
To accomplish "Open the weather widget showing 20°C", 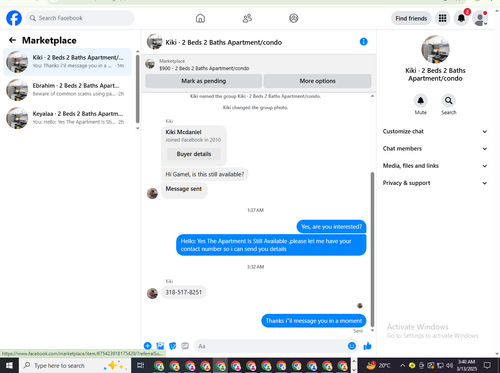I will coord(378,366).
